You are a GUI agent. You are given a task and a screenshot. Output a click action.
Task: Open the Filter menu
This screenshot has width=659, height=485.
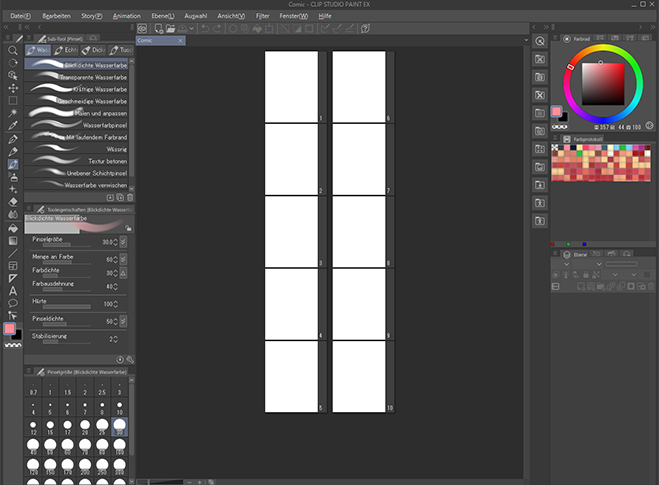(262, 16)
